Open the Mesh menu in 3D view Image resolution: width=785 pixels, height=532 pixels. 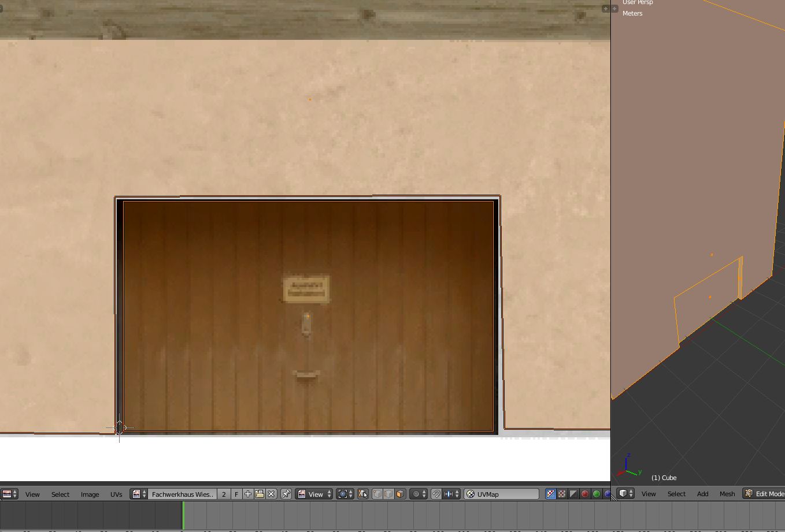[727, 494]
